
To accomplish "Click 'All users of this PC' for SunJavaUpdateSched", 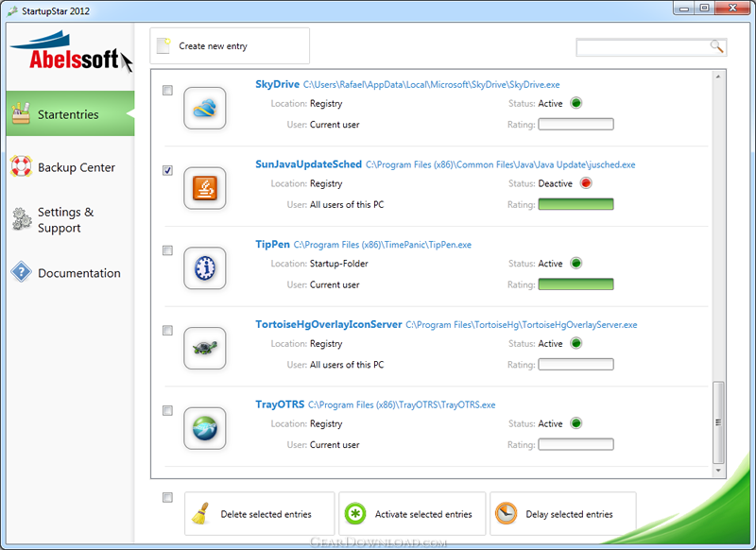I will [x=347, y=204].
